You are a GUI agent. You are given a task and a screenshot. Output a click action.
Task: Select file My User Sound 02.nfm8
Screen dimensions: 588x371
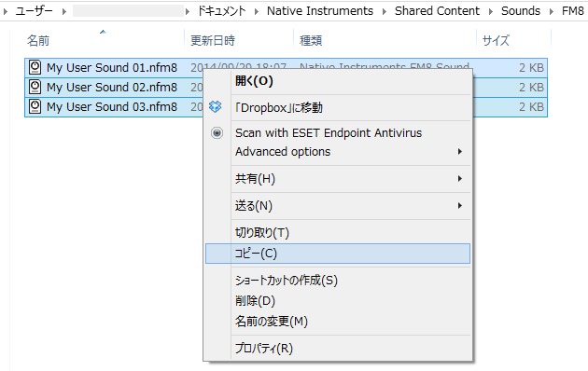click(112, 88)
